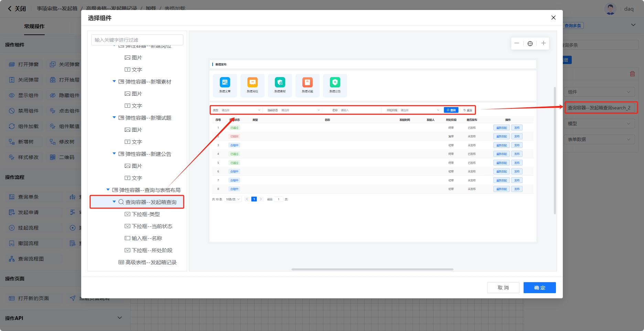Click the 确定 button

tap(539, 288)
